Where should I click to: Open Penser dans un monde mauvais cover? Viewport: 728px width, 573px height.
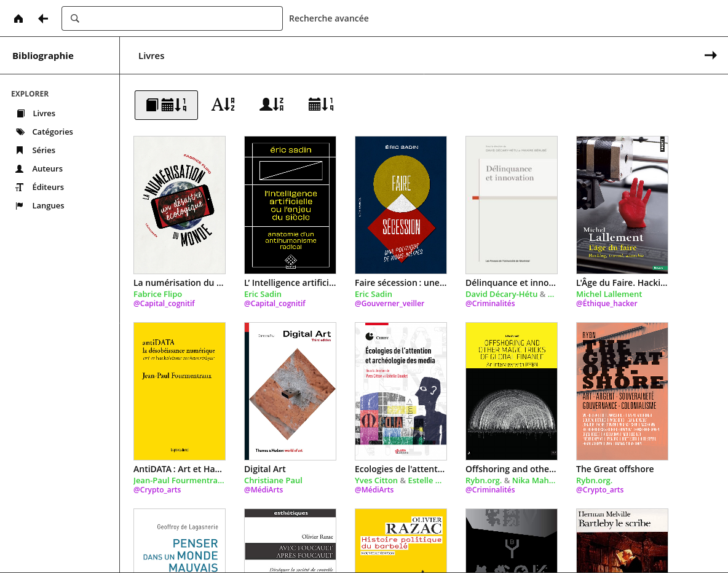[x=180, y=540]
